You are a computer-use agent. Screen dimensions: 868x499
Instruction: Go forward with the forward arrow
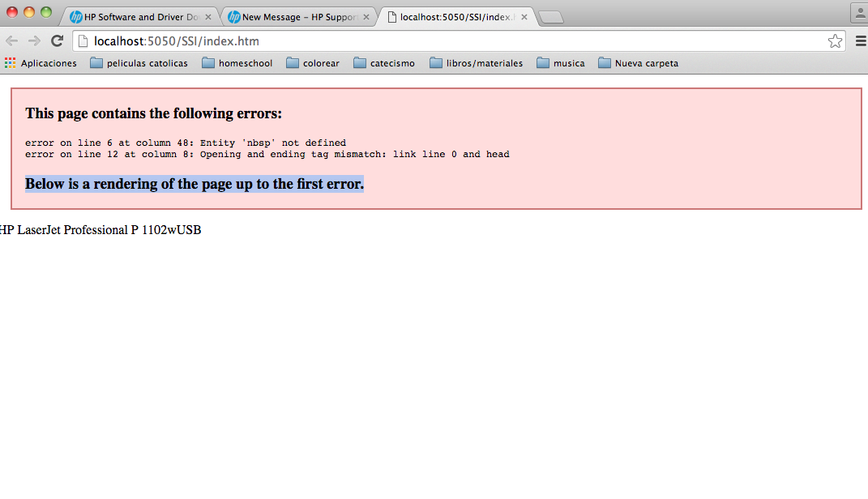pyautogui.click(x=34, y=41)
